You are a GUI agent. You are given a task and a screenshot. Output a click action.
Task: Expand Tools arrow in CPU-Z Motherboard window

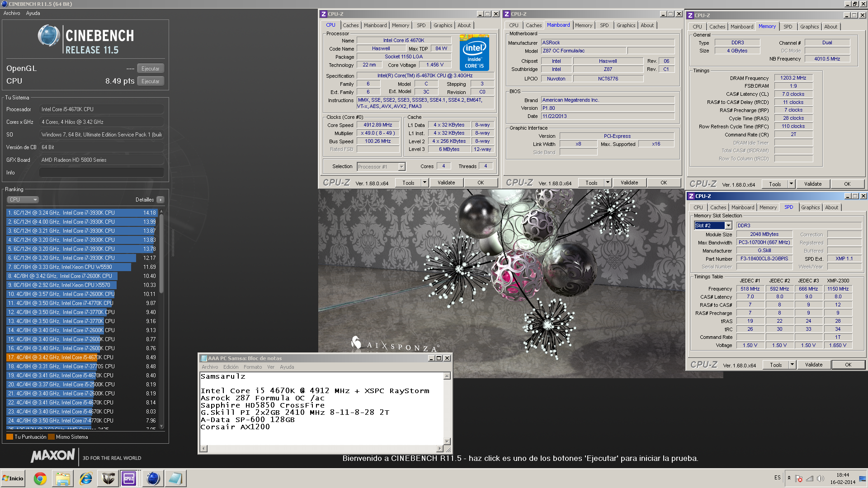[x=608, y=183]
